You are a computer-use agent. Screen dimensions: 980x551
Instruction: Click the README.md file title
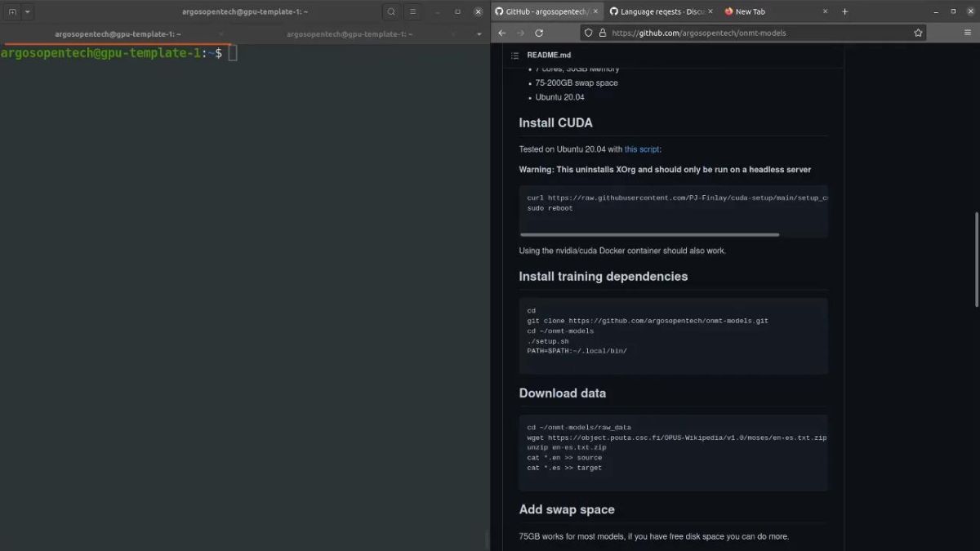click(x=549, y=56)
